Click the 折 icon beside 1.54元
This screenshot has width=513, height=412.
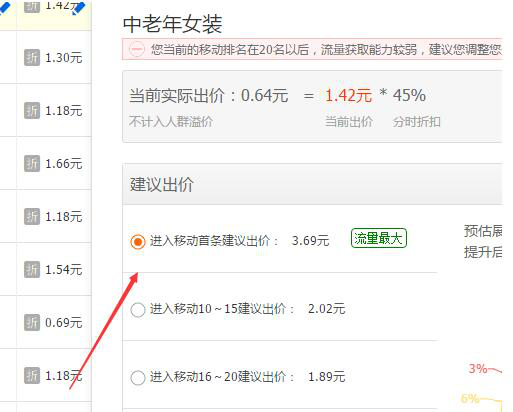pyautogui.click(x=32, y=270)
